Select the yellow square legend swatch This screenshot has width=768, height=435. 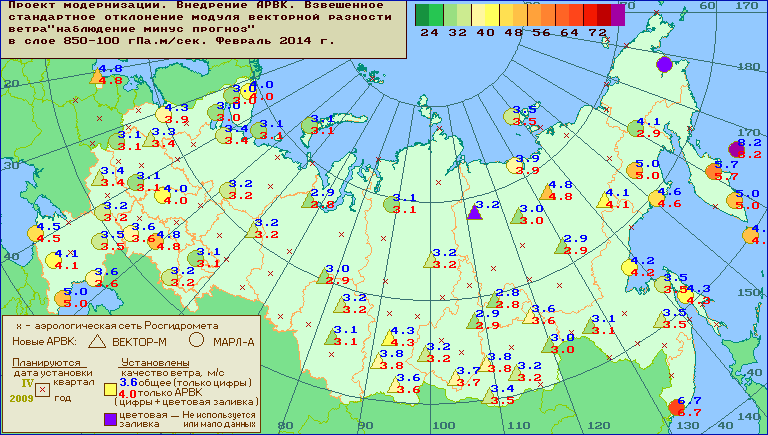pos(110,389)
